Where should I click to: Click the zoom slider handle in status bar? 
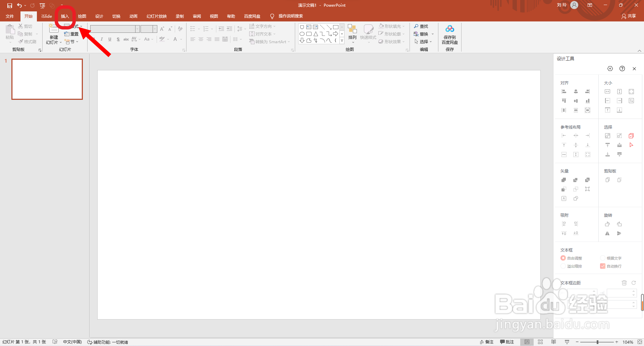tap(597, 342)
